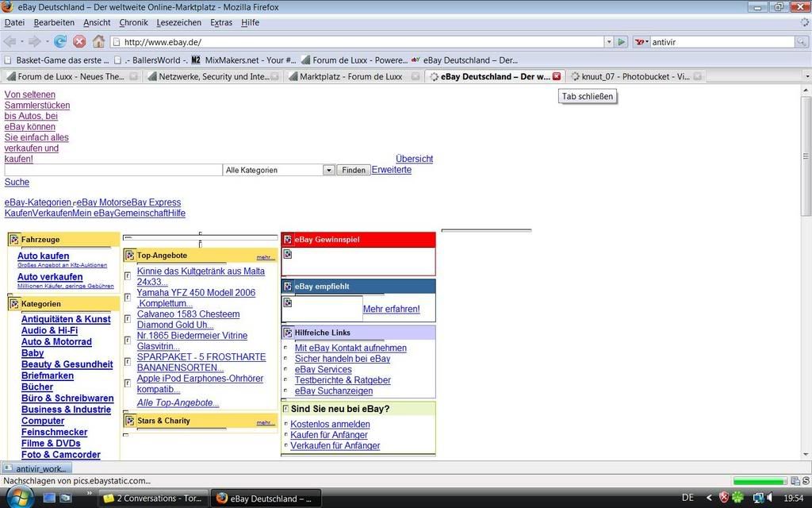The height and width of the screenshot is (508, 812).
Task: Switch to the 2 Conversations taskbar window
Action: coord(153,498)
